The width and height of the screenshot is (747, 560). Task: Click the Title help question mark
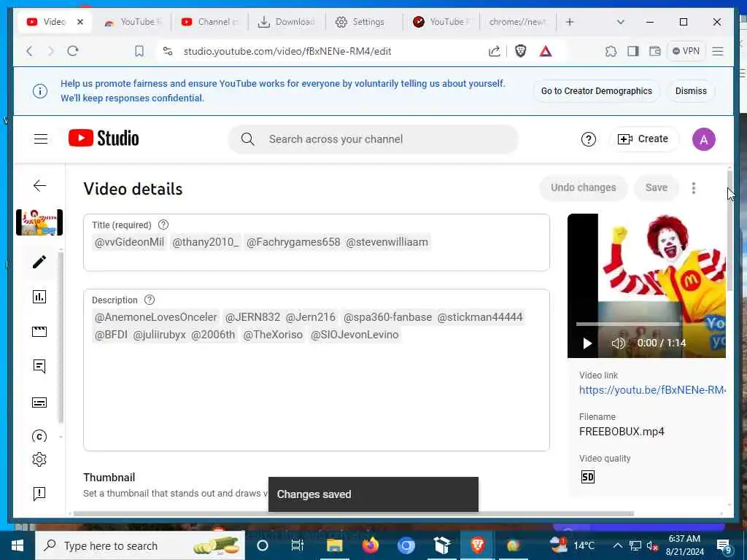[x=163, y=225]
